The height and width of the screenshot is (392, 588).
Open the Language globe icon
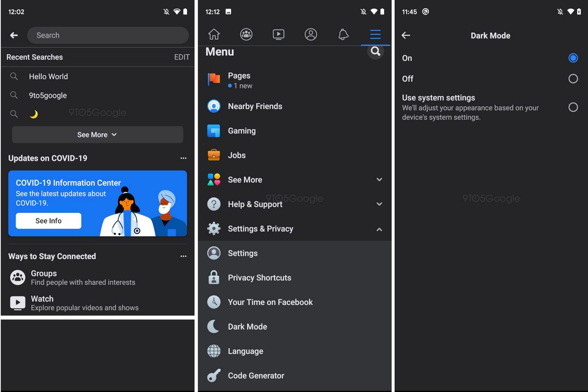(214, 351)
